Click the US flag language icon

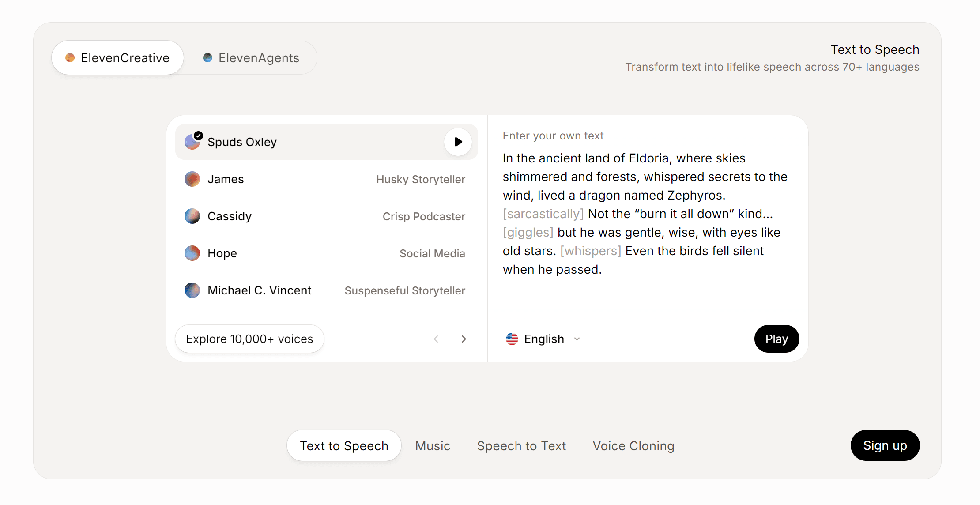click(512, 339)
